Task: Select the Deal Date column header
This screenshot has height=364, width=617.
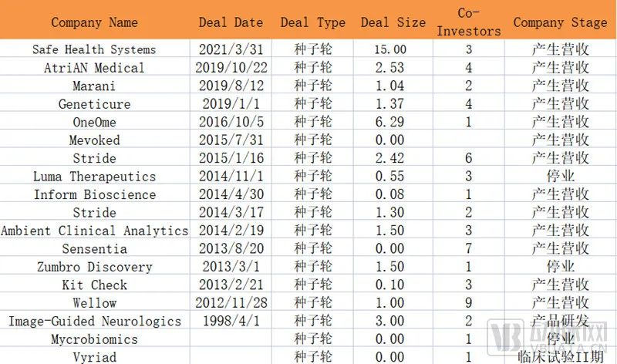Action: pos(231,22)
